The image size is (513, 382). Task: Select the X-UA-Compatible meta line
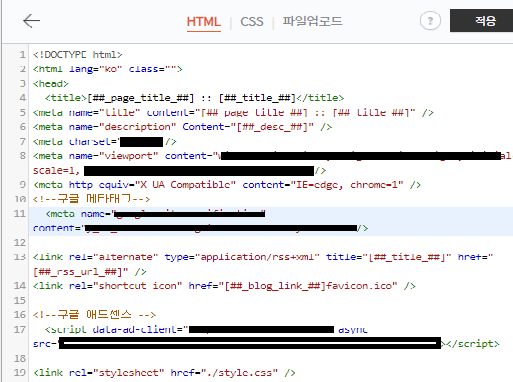pyautogui.click(x=227, y=185)
